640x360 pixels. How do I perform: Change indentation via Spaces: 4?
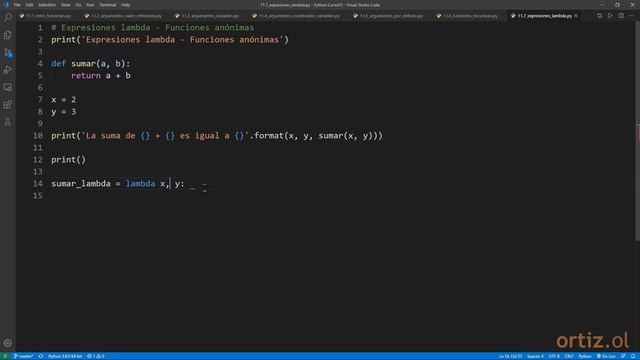[535, 356]
